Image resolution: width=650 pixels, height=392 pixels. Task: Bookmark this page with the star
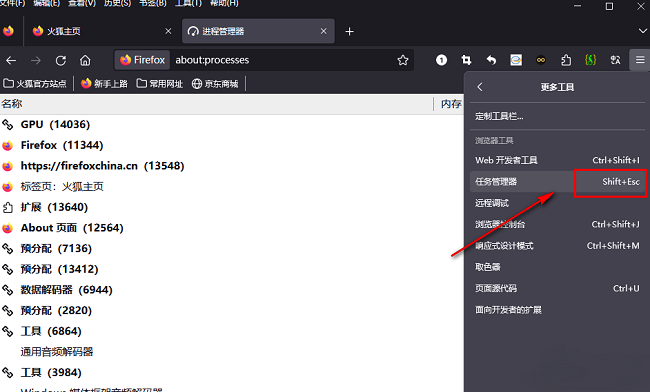pyautogui.click(x=403, y=60)
